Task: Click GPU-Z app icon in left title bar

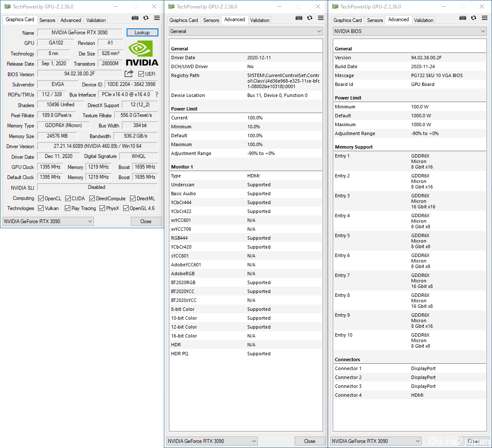Action: (x=7, y=7)
